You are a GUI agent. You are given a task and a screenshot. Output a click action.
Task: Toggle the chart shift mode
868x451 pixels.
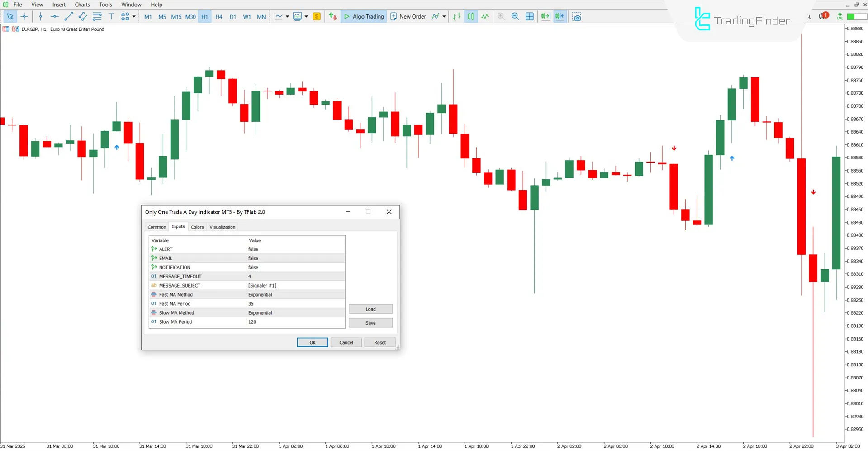click(560, 16)
